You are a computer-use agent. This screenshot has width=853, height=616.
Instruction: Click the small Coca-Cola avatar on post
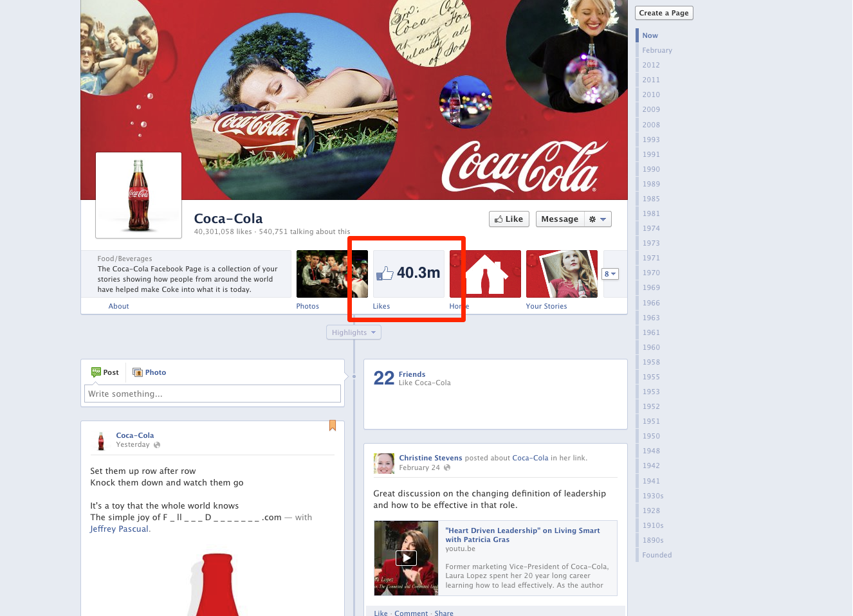click(x=100, y=440)
